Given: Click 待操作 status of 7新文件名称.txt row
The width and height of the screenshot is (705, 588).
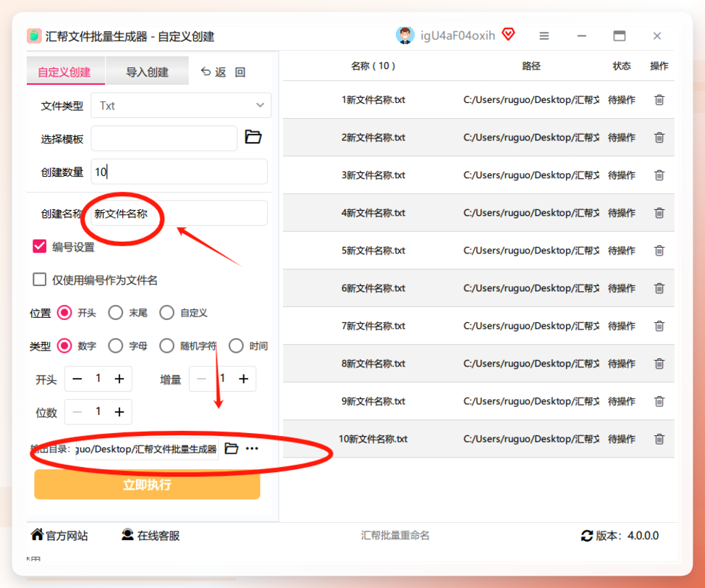Looking at the screenshot, I should 621,326.
